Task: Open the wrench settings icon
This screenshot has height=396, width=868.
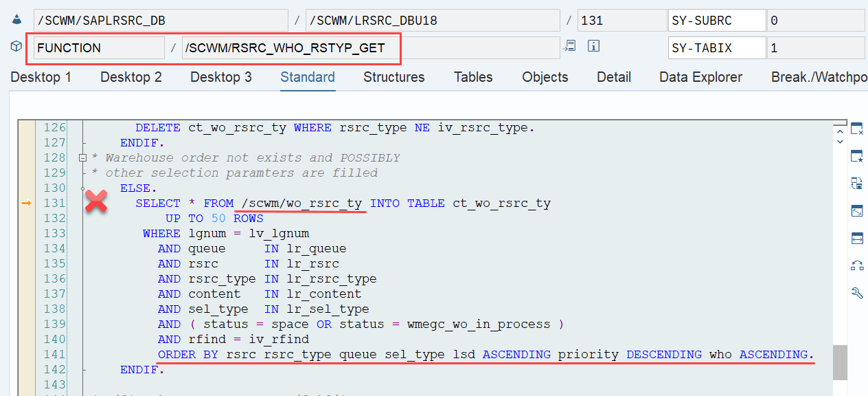Action: point(857,293)
